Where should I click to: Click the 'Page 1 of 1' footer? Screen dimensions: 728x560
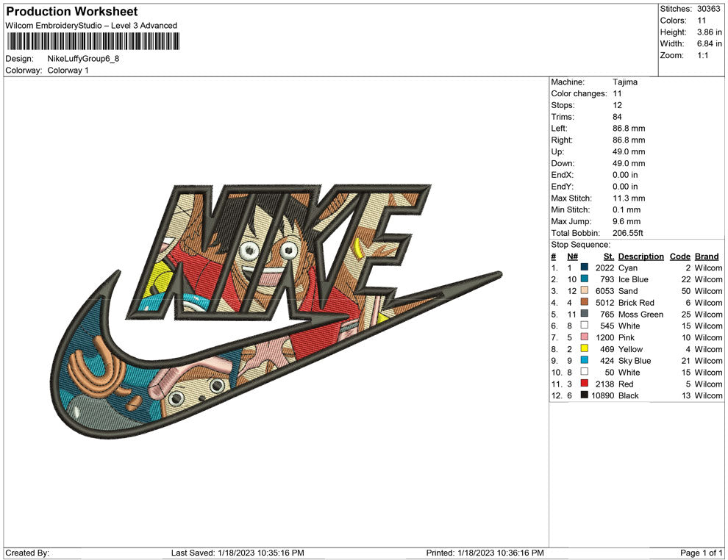(x=701, y=553)
